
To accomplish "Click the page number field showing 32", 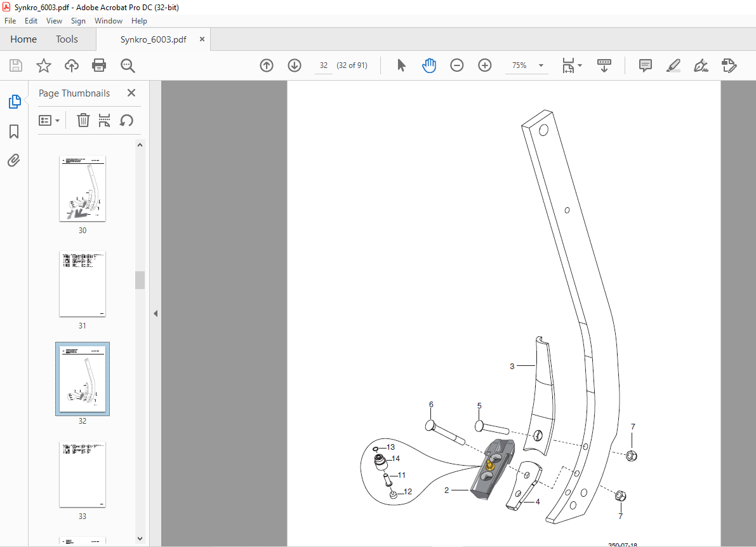I will [x=324, y=65].
